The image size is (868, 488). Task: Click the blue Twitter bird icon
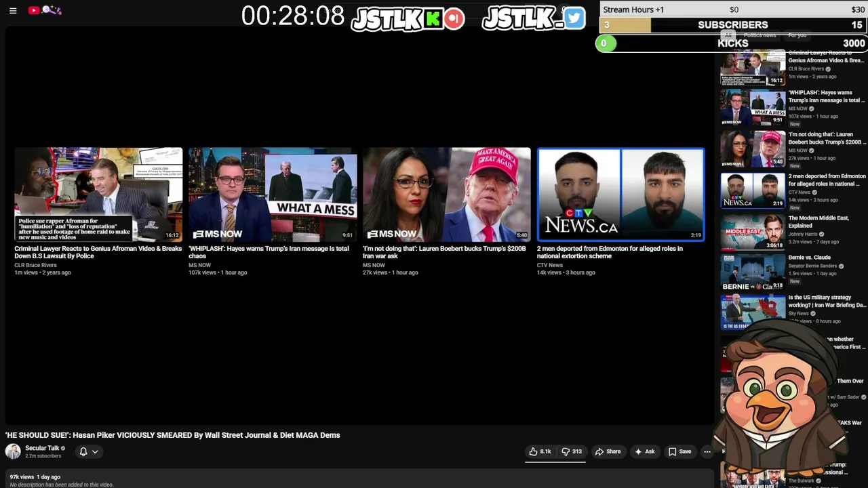point(574,18)
